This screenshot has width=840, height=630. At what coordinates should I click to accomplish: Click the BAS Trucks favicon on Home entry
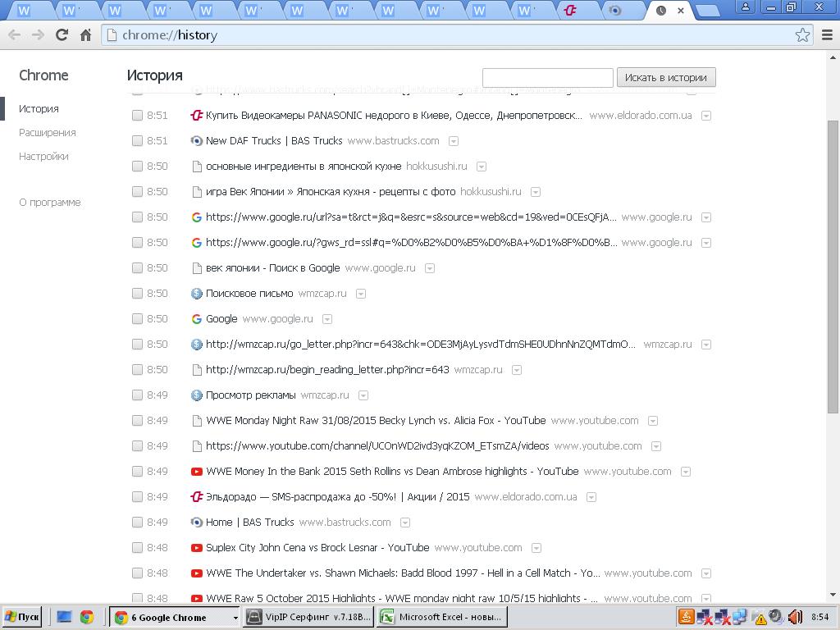point(197,523)
